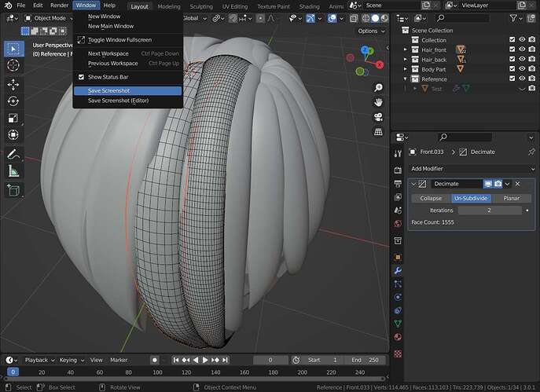Open the Object Mode dropdown
540x392 pixels.
coord(49,18)
